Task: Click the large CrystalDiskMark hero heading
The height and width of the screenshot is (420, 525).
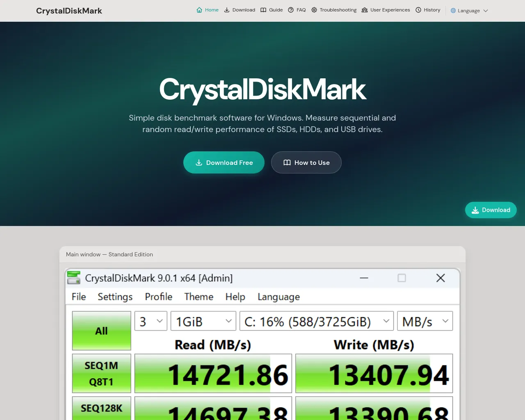Action: coord(262,89)
